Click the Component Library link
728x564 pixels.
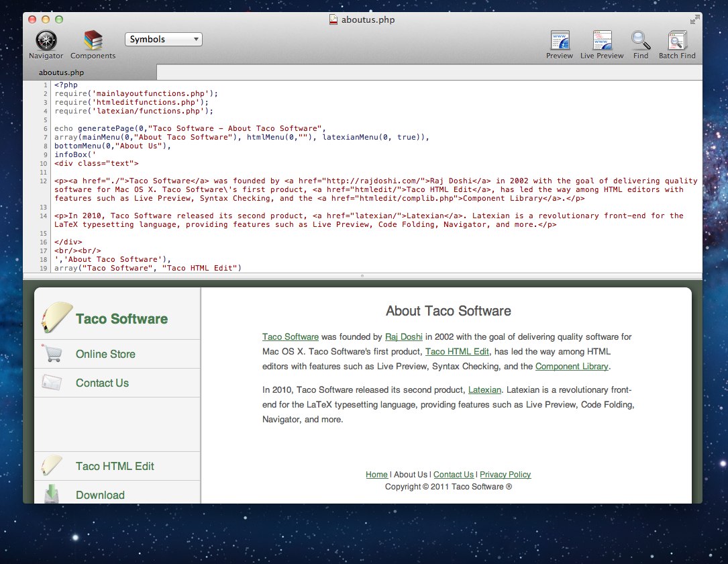coord(572,367)
